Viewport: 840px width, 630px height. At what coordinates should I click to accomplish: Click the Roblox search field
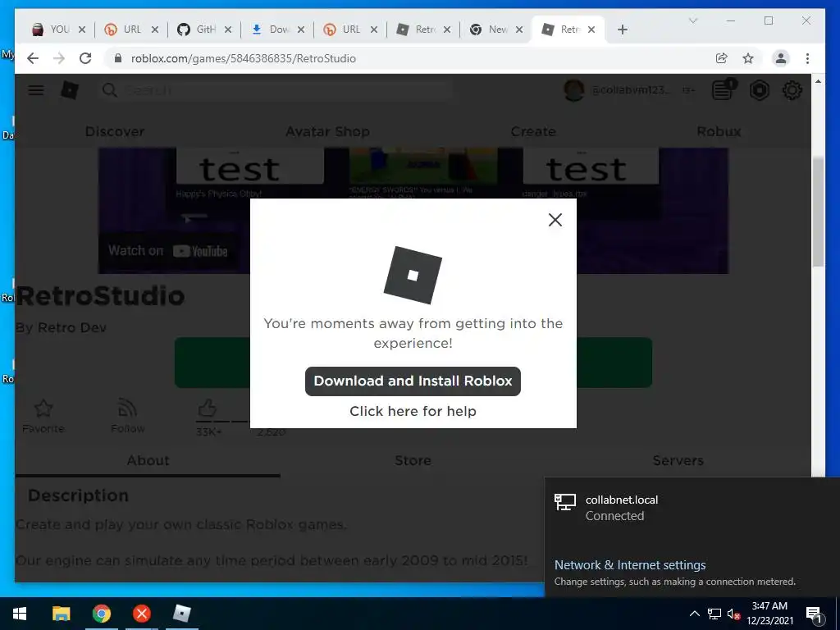point(276,90)
